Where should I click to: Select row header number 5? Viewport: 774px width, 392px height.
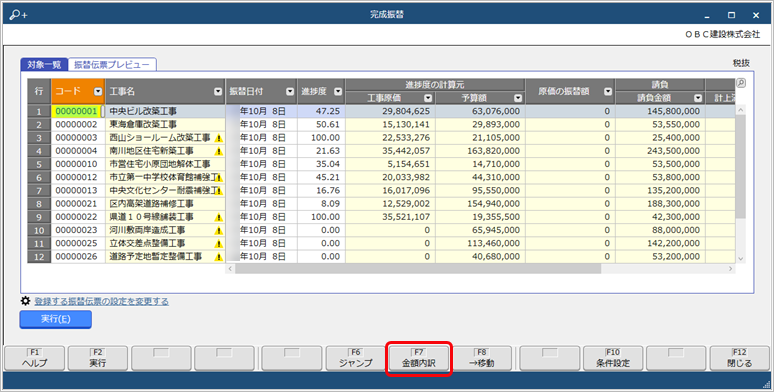tap(39, 164)
